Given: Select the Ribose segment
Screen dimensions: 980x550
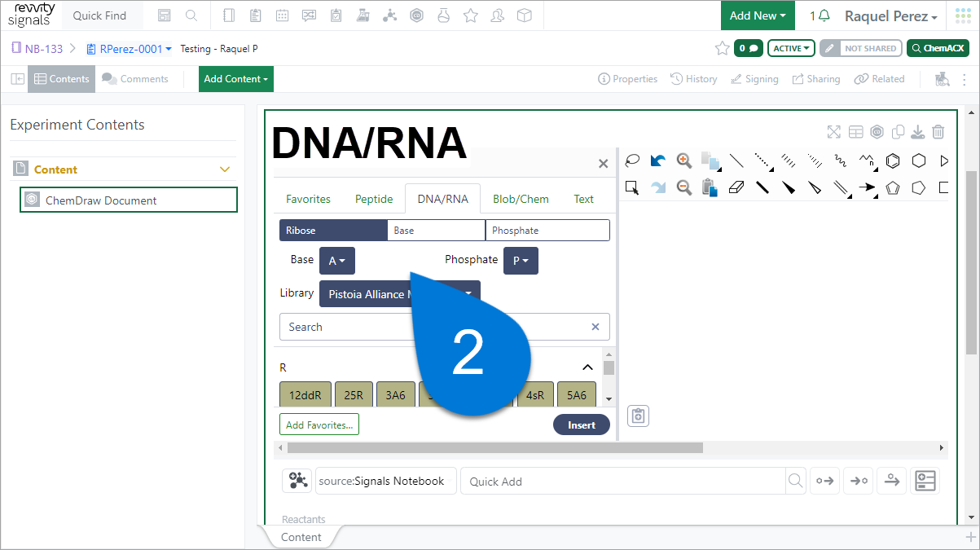Looking at the screenshot, I should point(333,231).
